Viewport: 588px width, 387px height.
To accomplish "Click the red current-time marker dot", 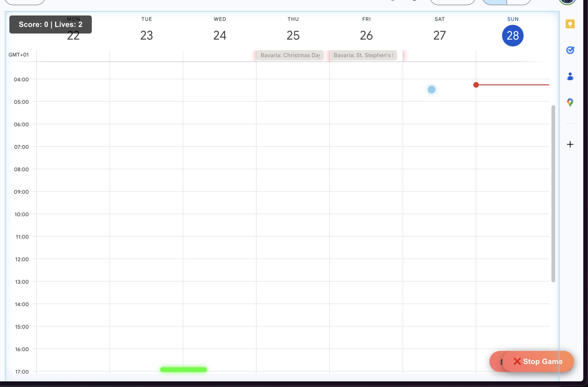I will pyautogui.click(x=476, y=85).
